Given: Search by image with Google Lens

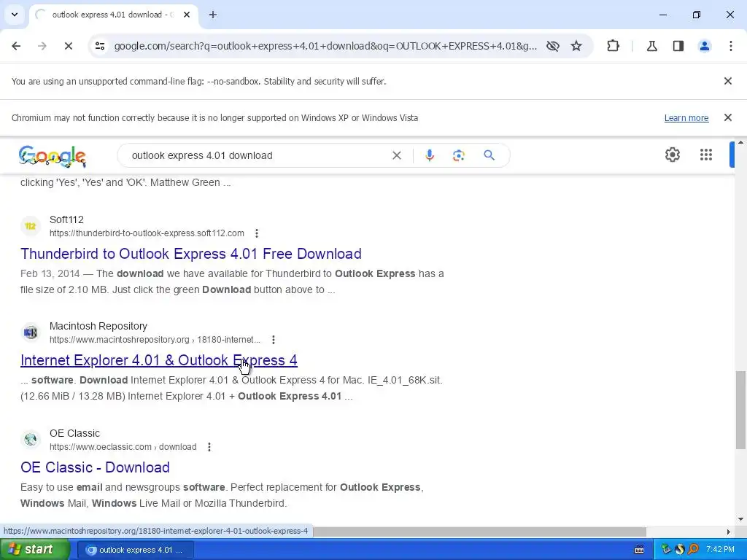Looking at the screenshot, I should coord(459,155).
